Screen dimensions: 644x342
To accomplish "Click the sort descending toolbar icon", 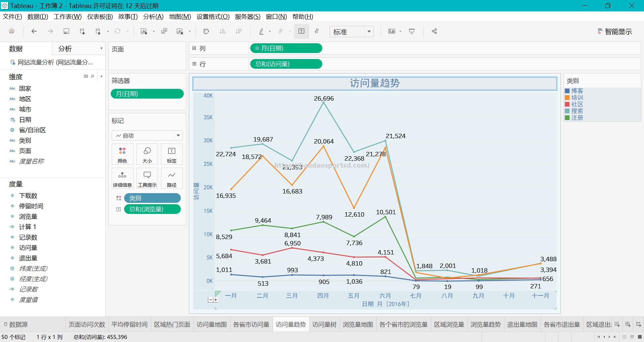I will [239, 31].
